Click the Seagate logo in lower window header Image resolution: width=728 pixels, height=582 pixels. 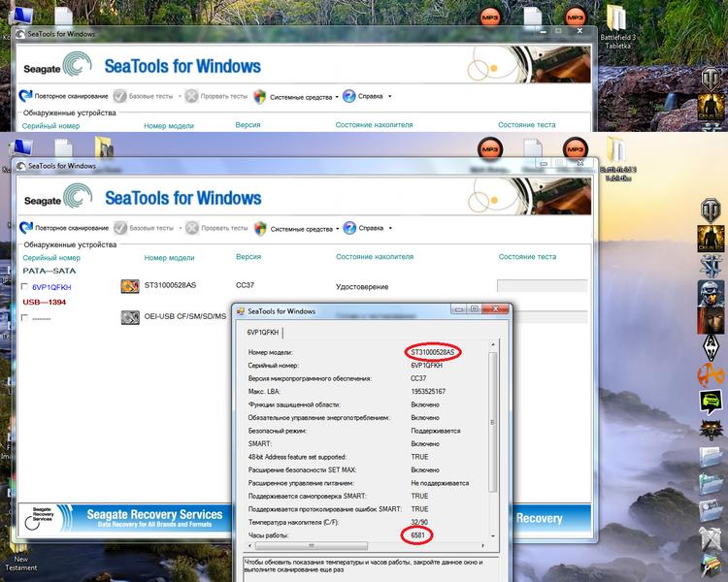(x=58, y=196)
